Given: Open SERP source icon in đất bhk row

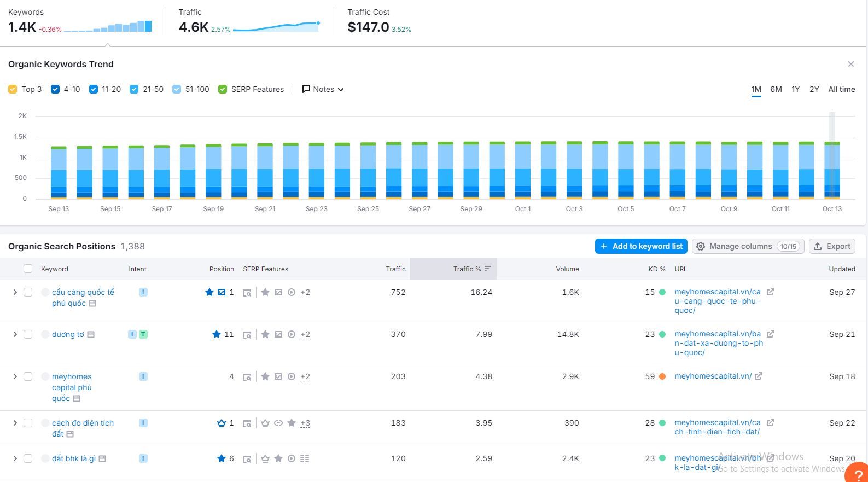Looking at the screenshot, I should (x=247, y=459).
